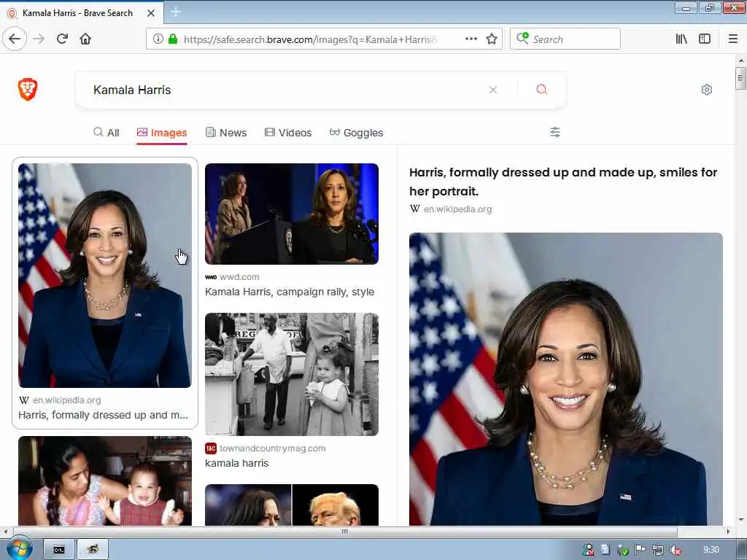Click the taskbar clock showing 9:30
Viewport: 747px width, 560px height.
[711, 550]
